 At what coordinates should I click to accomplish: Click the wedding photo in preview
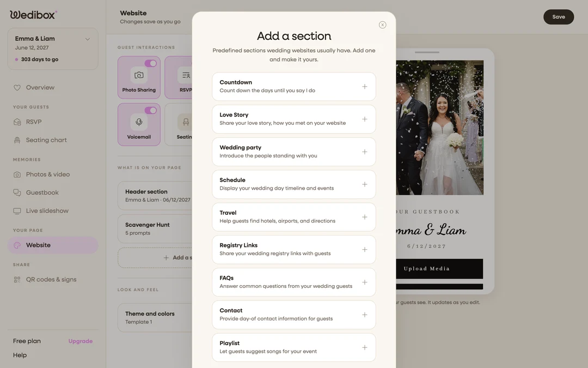[439, 128]
